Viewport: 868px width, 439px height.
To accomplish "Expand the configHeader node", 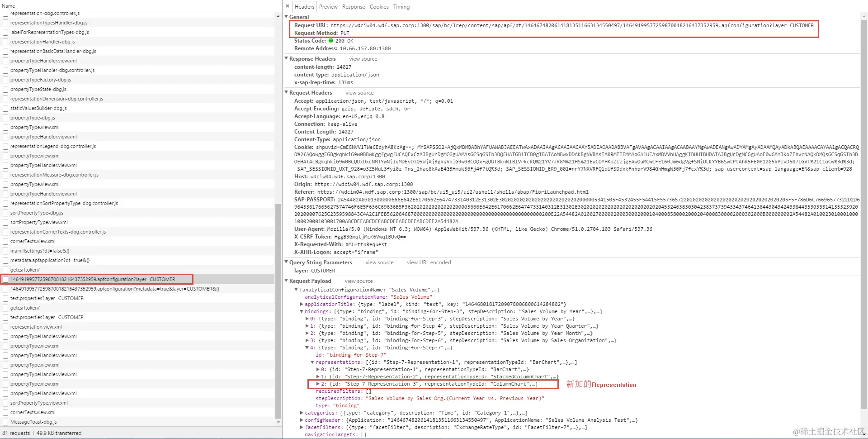I will [x=302, y=420].
